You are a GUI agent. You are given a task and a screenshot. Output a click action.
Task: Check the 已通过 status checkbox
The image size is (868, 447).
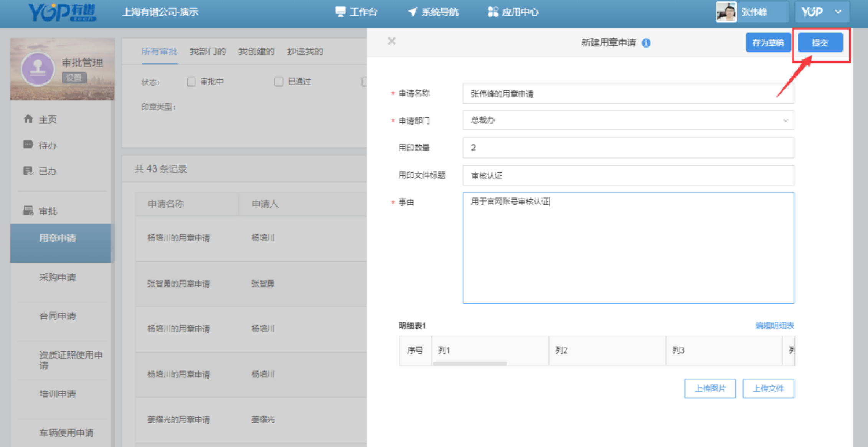(x=279, y=82)
